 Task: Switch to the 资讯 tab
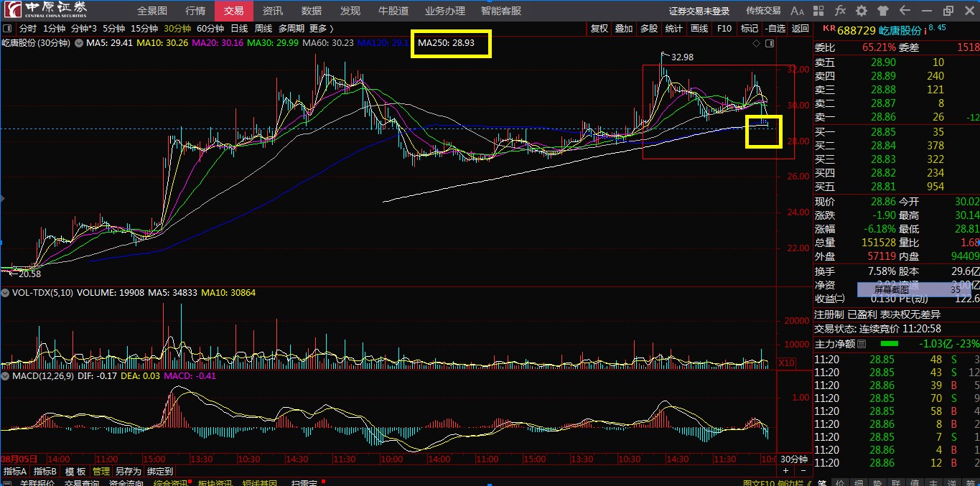pyautogui.click(x=273, y=11)
